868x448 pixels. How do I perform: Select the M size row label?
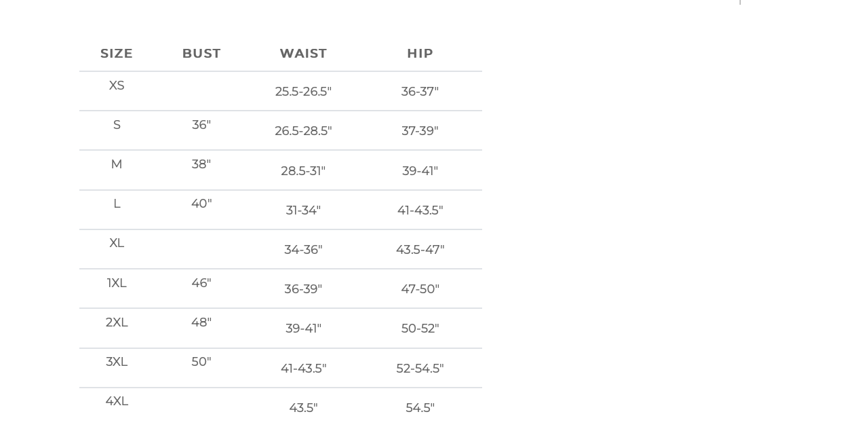coord(117,164)
